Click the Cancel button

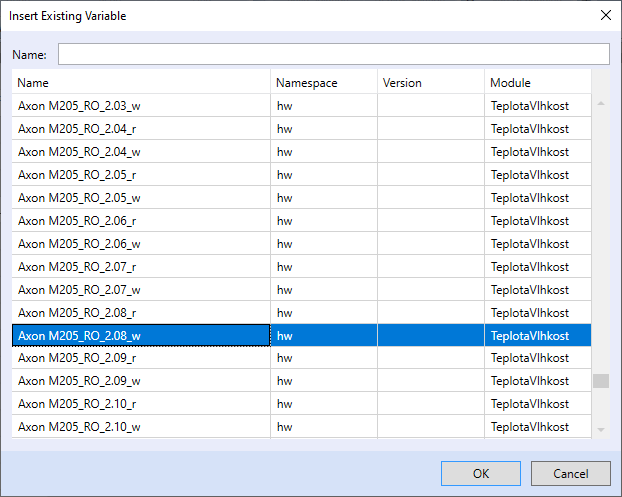point(571,473)
